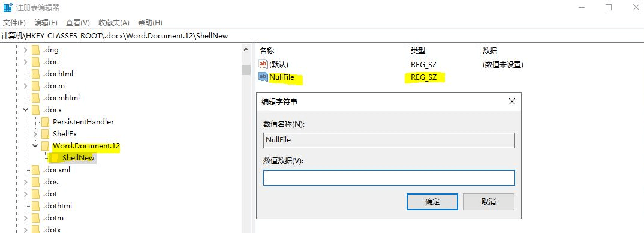Close the 编辑字符串 dialog
644x233 pixels.
point(511,101)
